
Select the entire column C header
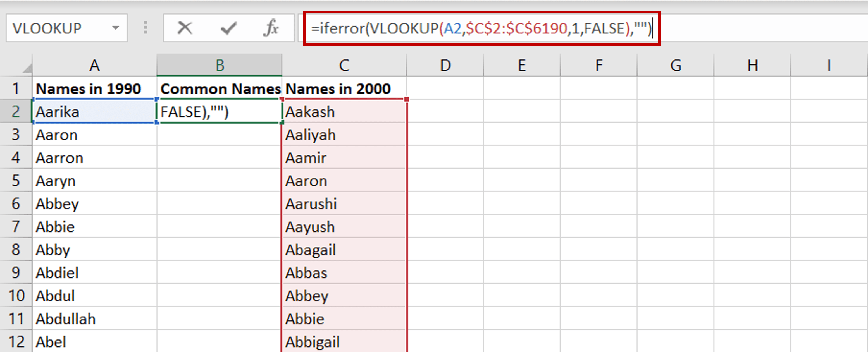[x=344, y=65]
